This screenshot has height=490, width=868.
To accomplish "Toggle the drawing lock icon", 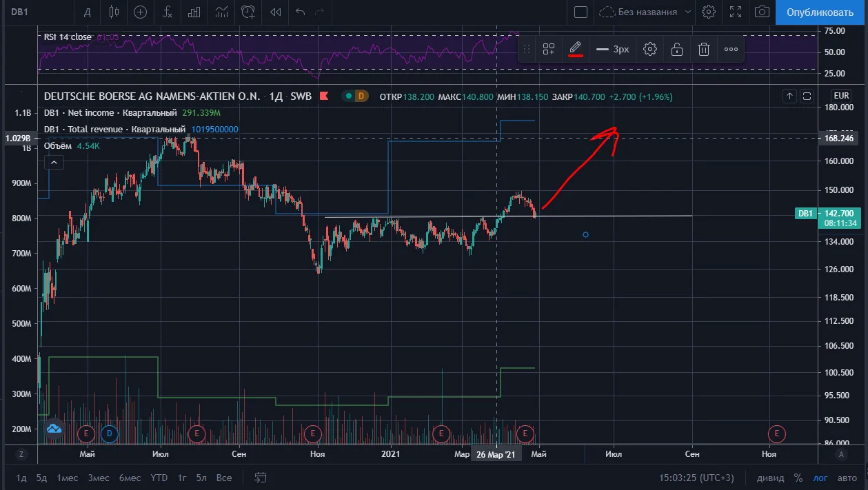I will (x=677, y=49).
